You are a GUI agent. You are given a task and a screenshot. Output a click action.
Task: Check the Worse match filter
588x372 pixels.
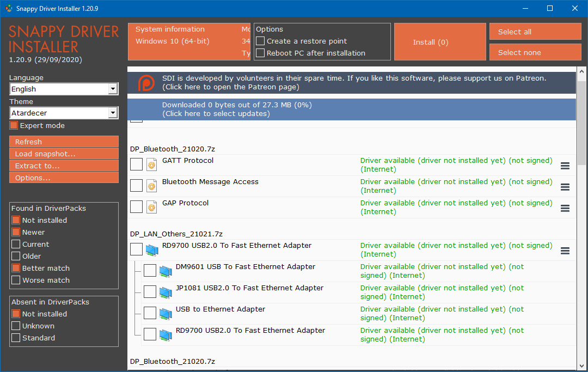(16, 280)
